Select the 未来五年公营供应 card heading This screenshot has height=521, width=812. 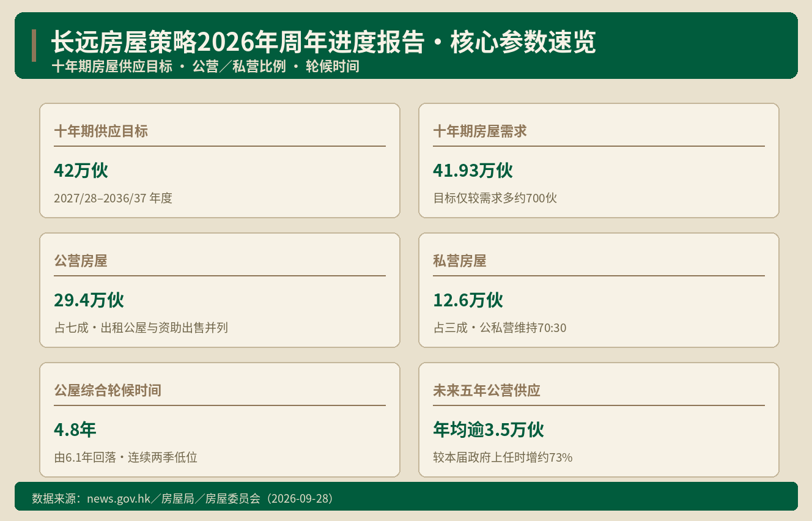coord(487,390)
